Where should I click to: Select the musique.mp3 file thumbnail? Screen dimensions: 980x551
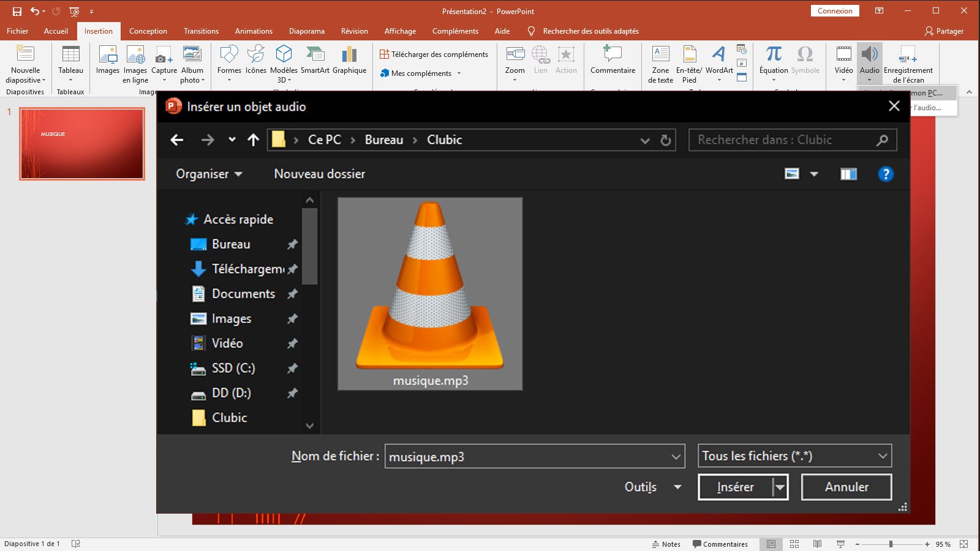coord(430,294)
